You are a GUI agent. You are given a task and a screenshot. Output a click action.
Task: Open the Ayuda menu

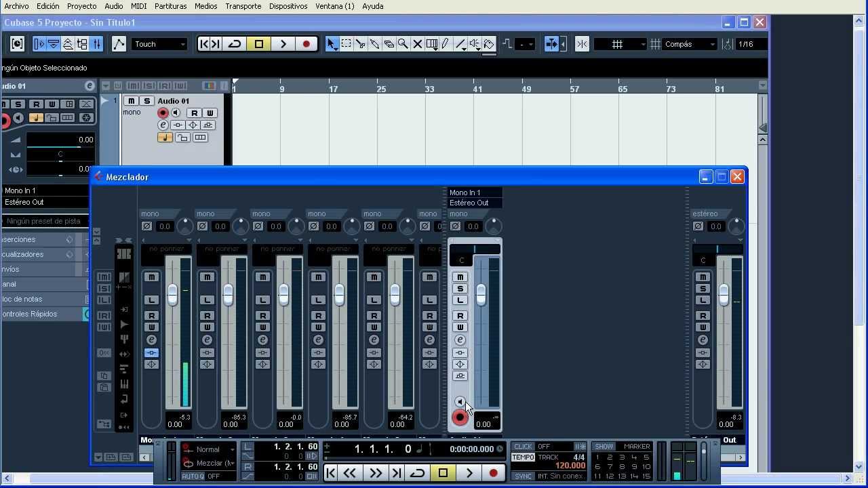point(373,6)
